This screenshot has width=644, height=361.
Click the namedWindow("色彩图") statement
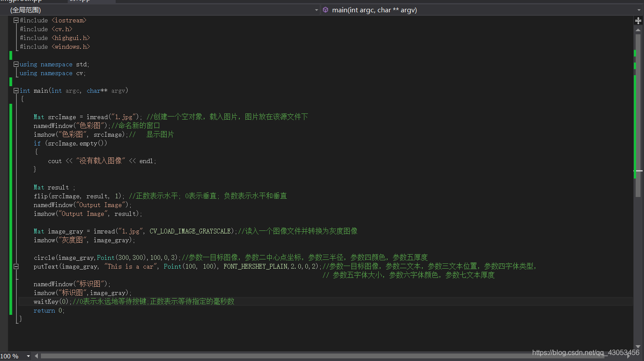pyautogui.click(x=72, y=126)
